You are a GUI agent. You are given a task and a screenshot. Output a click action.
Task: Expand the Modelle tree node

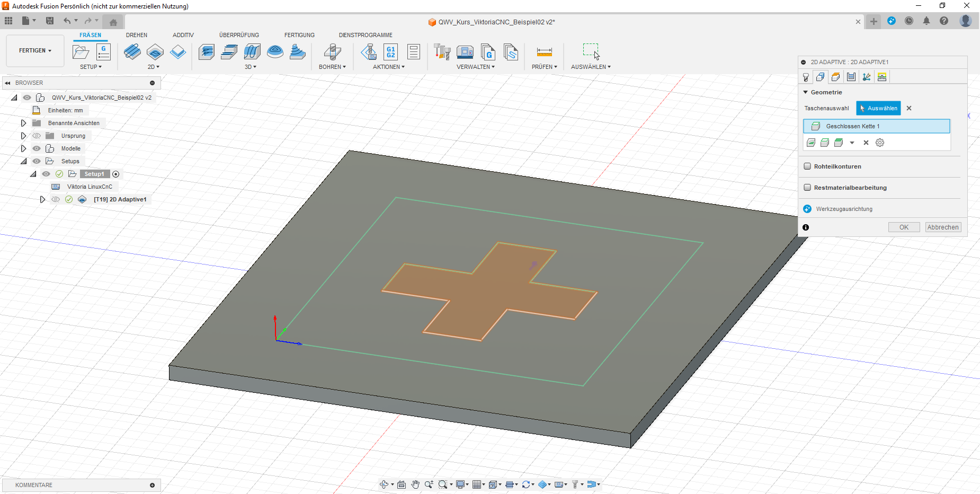pyautogui.click(x=23, y=148)
